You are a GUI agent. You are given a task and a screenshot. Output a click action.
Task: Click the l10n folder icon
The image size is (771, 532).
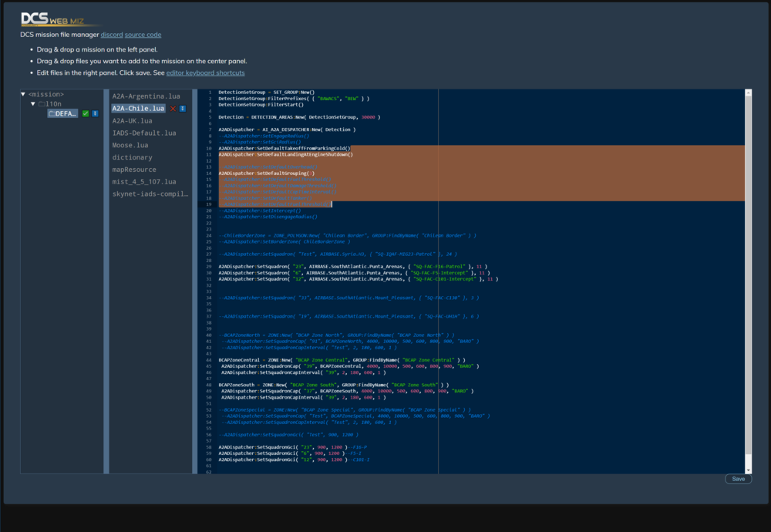(43, 103)
